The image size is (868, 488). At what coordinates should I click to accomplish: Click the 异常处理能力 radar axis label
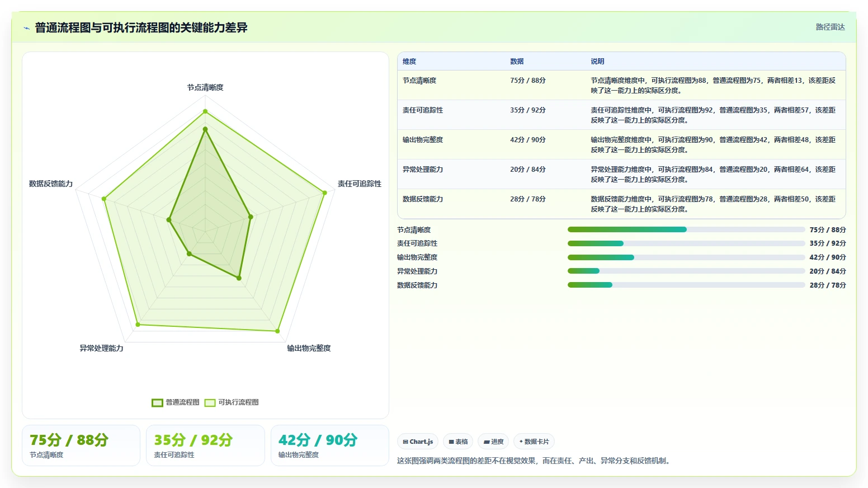(101, 348)
